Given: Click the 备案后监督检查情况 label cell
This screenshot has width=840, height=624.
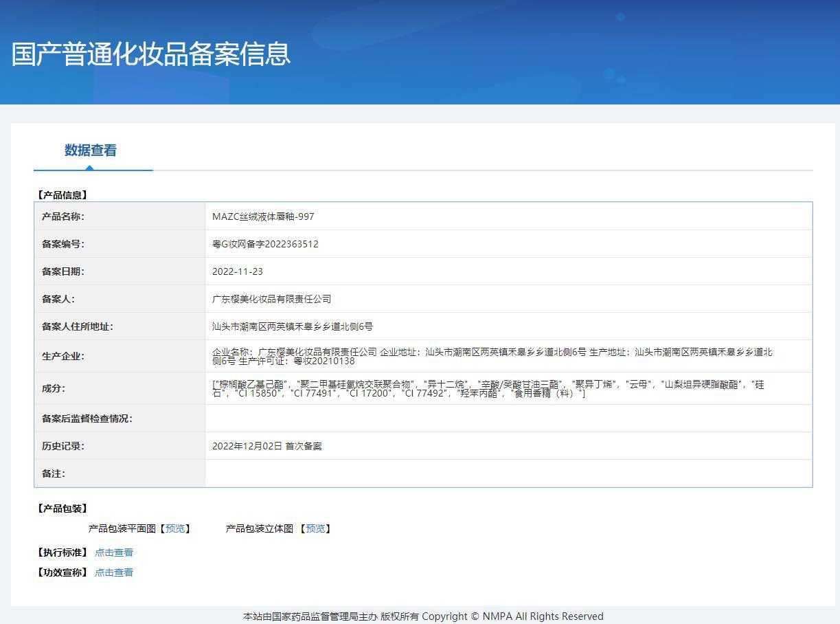Looking at the screenshot, I should 120,419.
